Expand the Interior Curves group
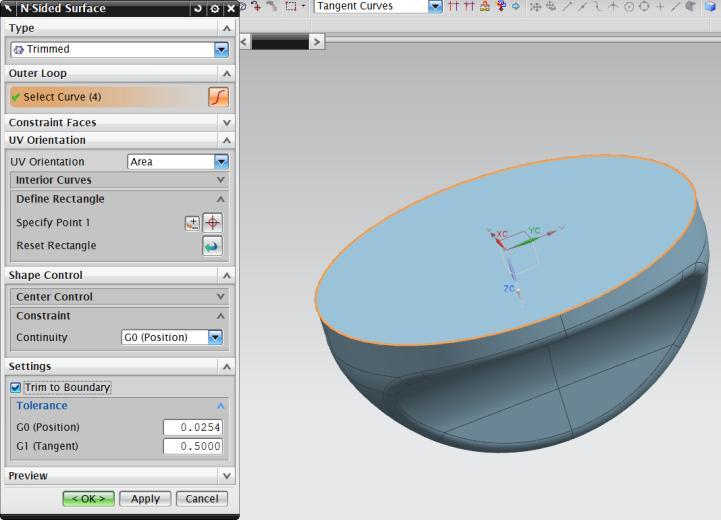This screenshot has width=721, height=520. pyautogui.click(x=221, y=180)
